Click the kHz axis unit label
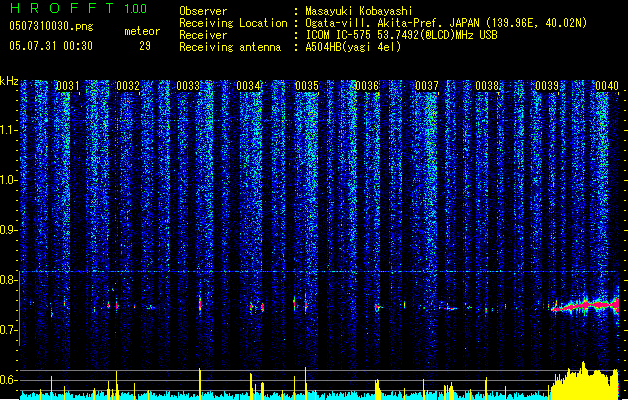 (9, 81)
